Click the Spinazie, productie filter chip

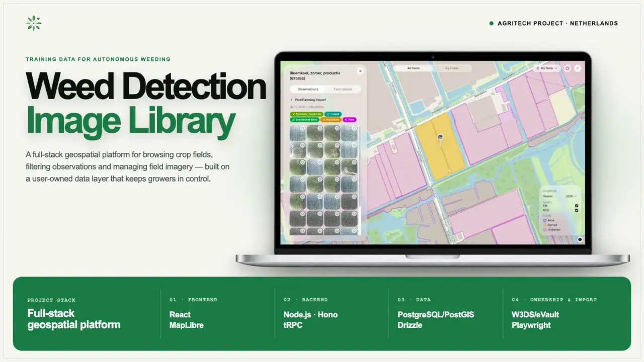[306, 114]
